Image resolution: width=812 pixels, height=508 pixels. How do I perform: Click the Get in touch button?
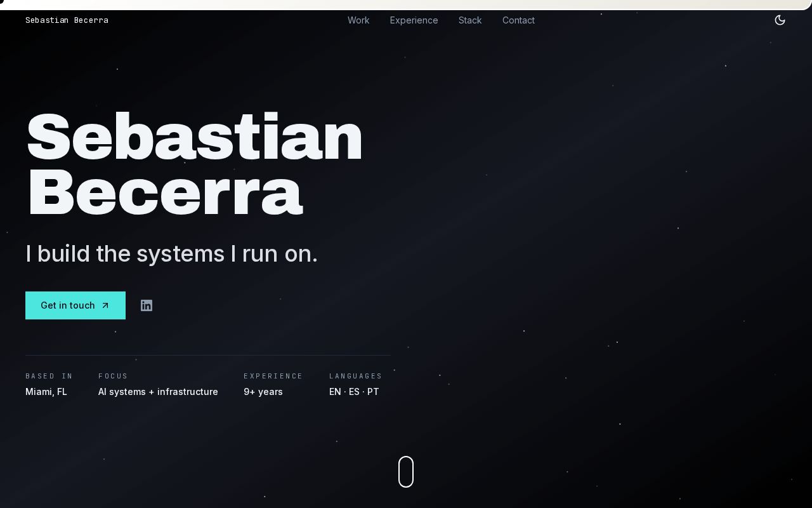click(x=75, y=305)
